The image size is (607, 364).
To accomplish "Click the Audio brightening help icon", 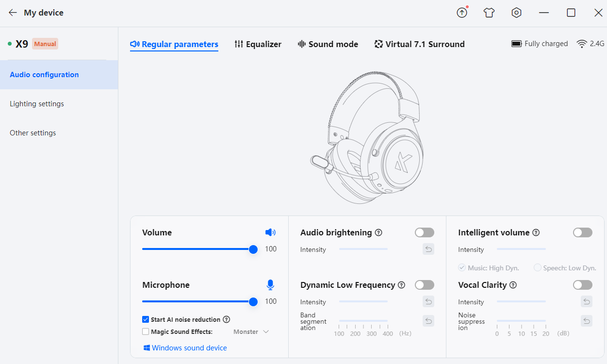I will tap(378, 232).
